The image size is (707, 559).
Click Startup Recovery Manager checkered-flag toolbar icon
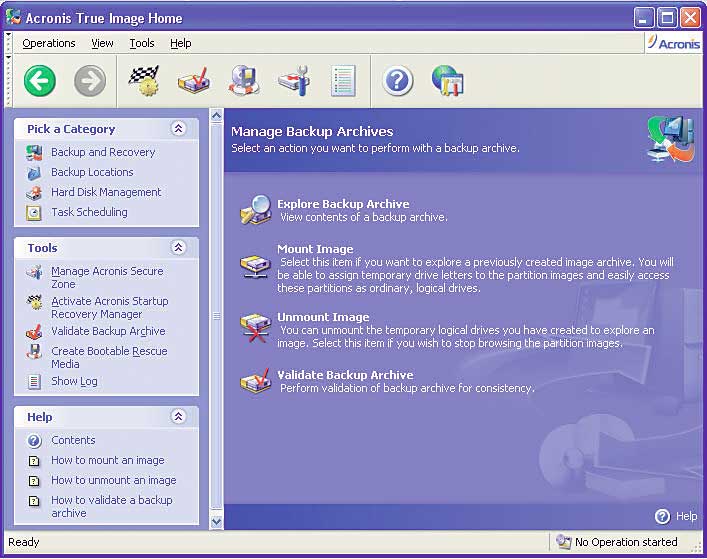pyautogui.click(x=144, y=81)
